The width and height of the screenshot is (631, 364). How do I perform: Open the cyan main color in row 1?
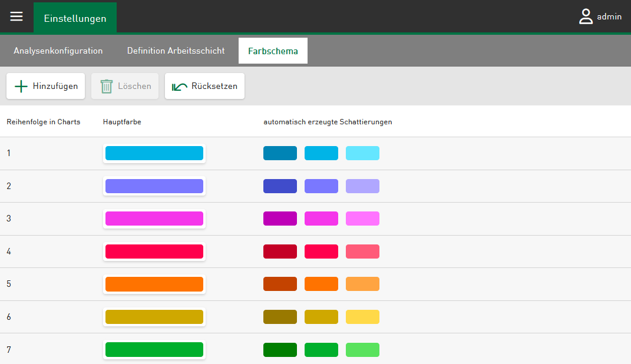[154, 153]
